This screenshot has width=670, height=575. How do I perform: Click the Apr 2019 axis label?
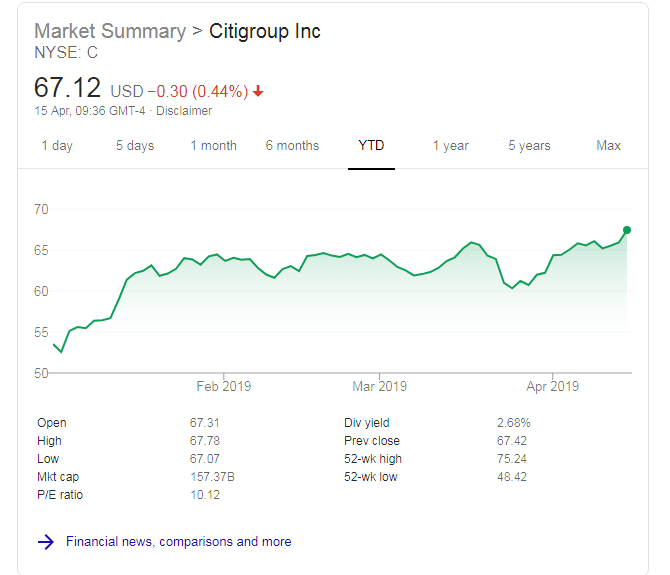(x=552, y=386)
